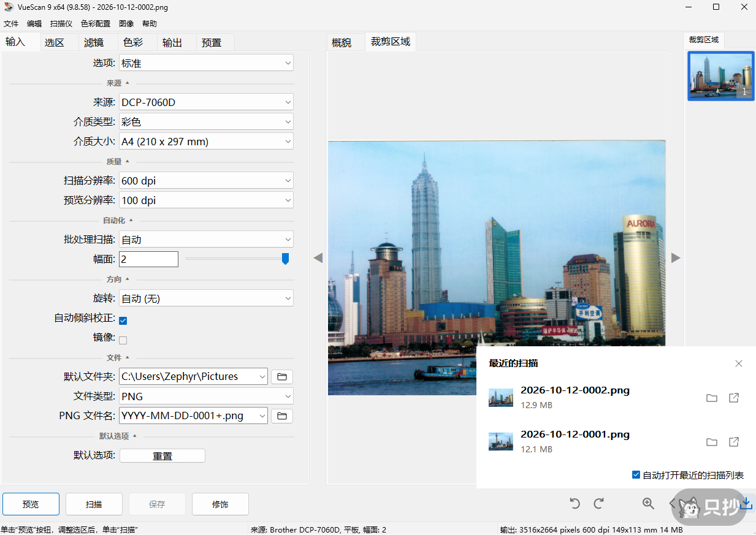
Task: Click the 预览 button
Action: pos(31,504)
